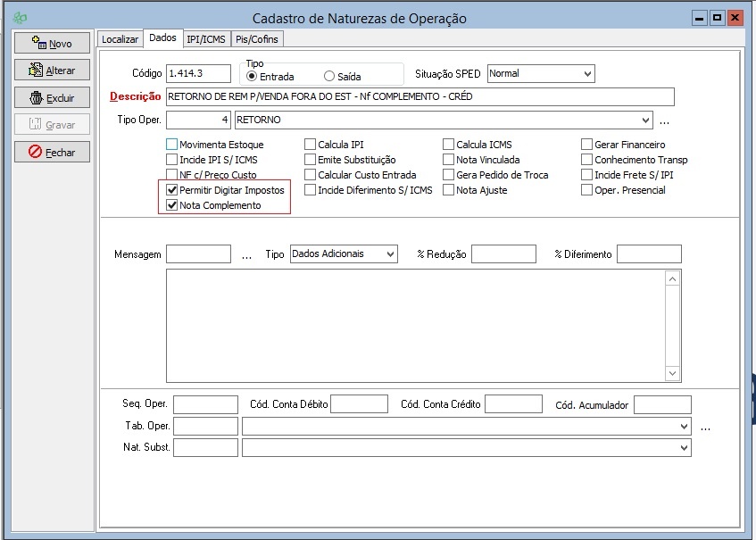Open the Pis/Cofins tab

tap(257, 39)
